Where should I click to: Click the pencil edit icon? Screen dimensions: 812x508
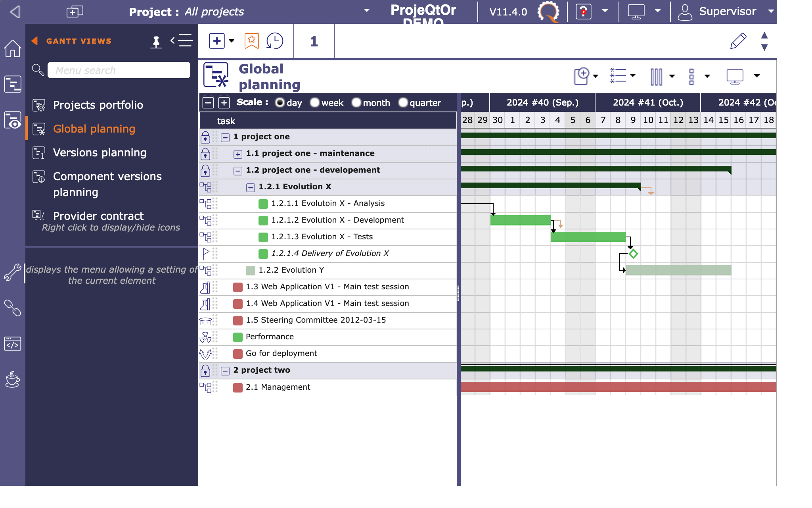[x=738, y=41]
